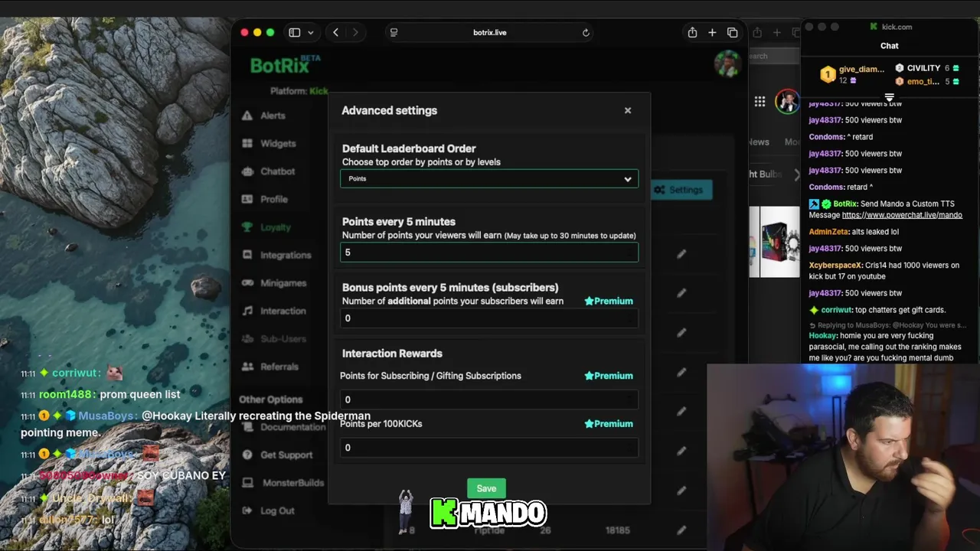Image resolution: width=980 pixels, height=551 pixels.
Task: Click the Get Support question mark icon
Action: [247, 455]
